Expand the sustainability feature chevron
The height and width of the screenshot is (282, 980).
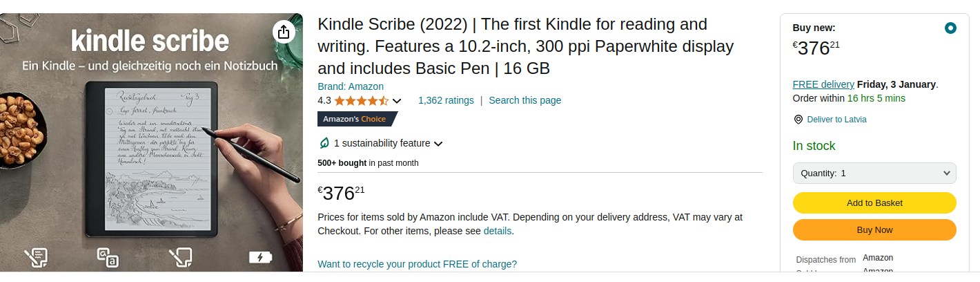coord(438,144)
